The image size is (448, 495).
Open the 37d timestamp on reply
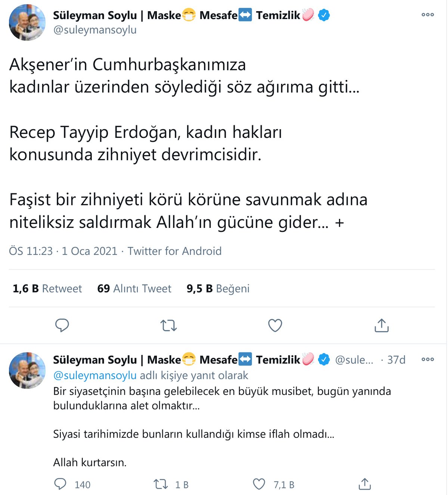pos(396,360)
